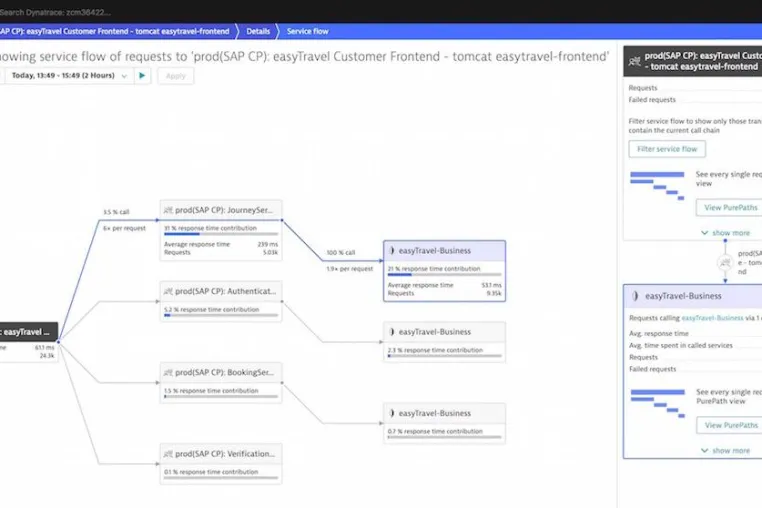This screenshot has height=508, width=762.
Task: Click the circular service icon in sidebar call chain
Action: [725, 263]
